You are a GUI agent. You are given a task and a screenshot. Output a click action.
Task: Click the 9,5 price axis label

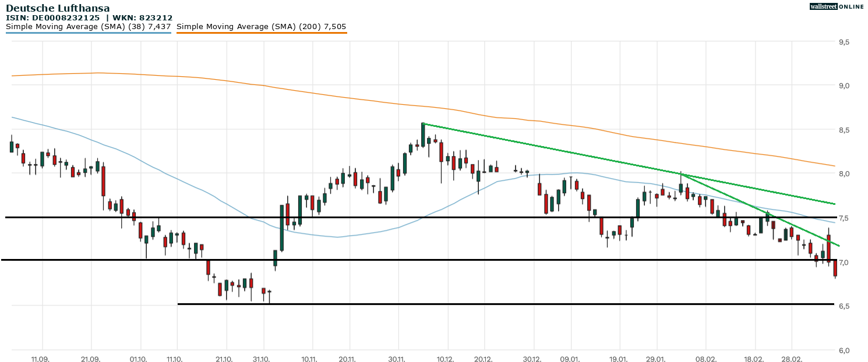(x=844, y=42)
